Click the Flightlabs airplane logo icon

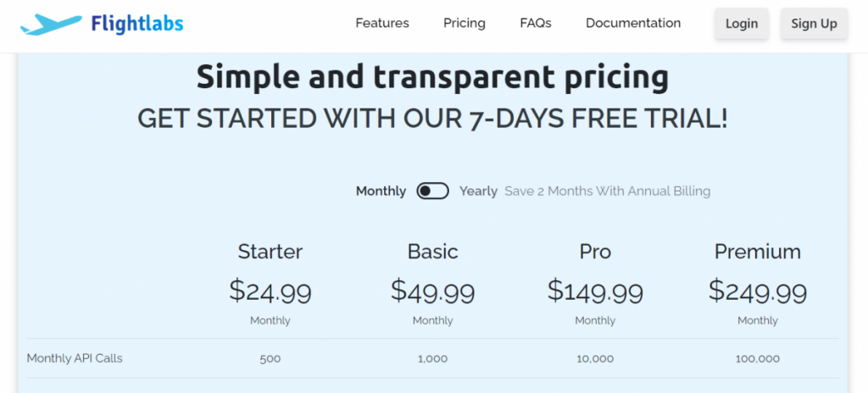coord(51,25)
